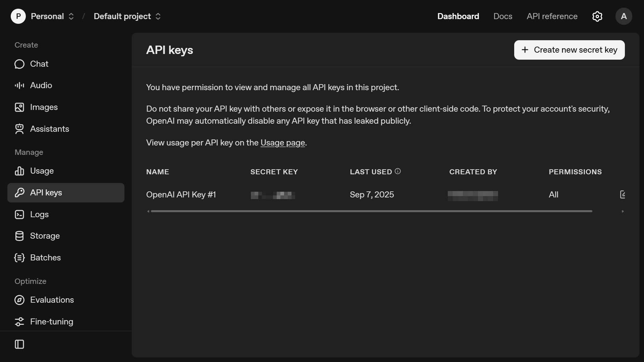Open Evaluations under Optimize
Image resolution: width=644 pixels, height=362 pixels.
[x=52, y=300]
